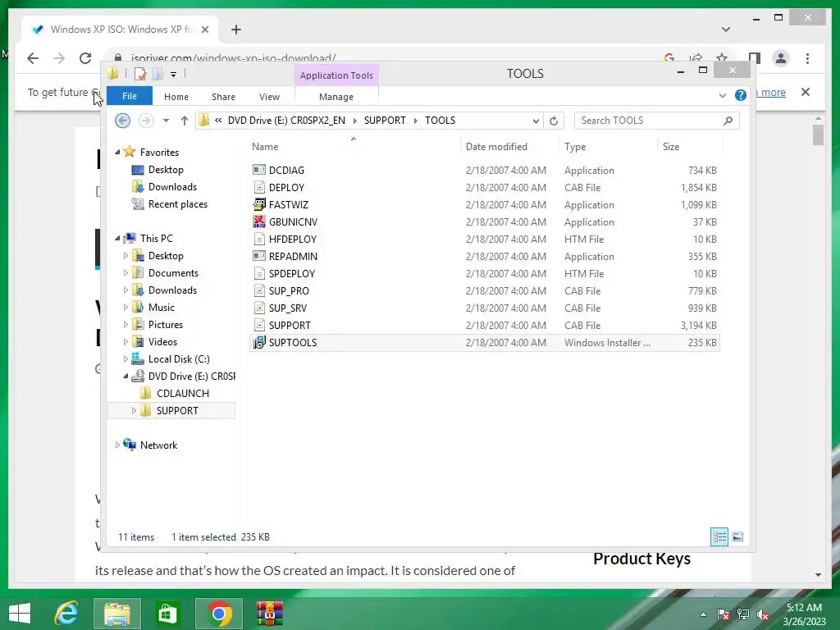Expand Local Disk (C:) node
The width and height of the screenshot is (840, 630).
point(126,359)
